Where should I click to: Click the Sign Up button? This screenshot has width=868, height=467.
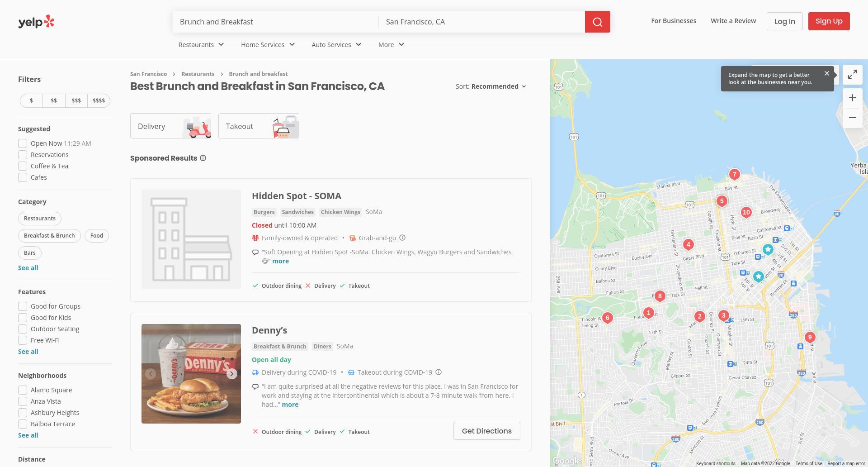(829, 21)
